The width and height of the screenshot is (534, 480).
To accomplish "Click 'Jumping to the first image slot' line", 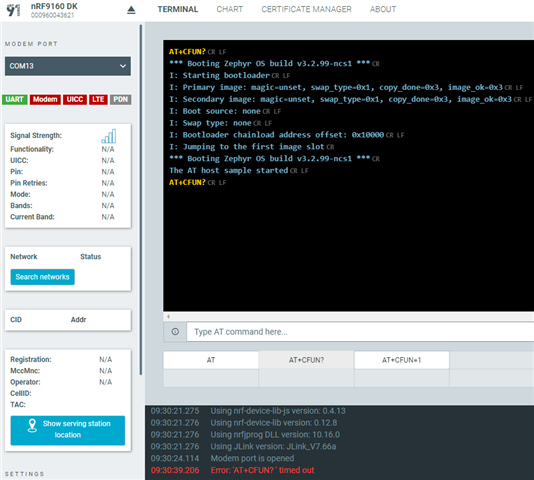I will tap(247, 147).
